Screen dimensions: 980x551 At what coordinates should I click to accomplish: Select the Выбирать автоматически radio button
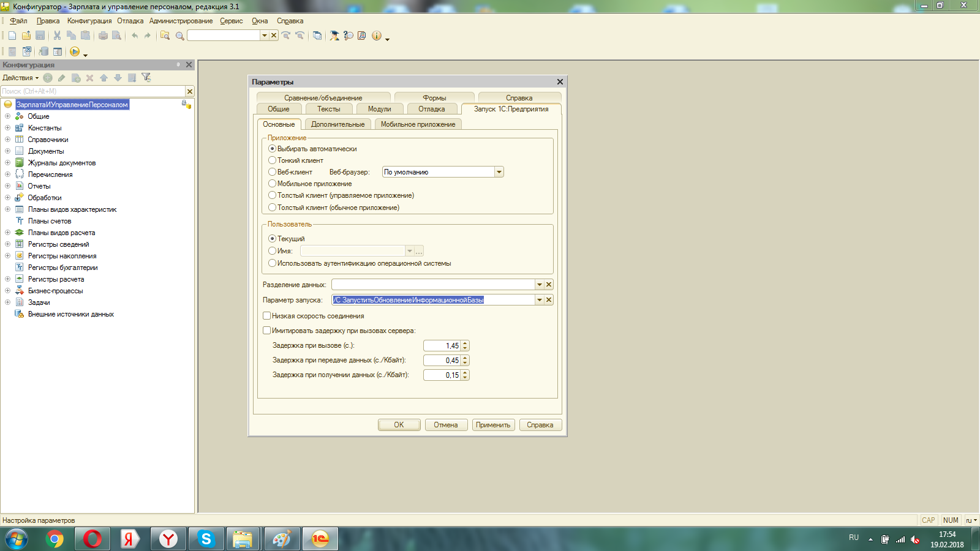click(x=273, y=149)
